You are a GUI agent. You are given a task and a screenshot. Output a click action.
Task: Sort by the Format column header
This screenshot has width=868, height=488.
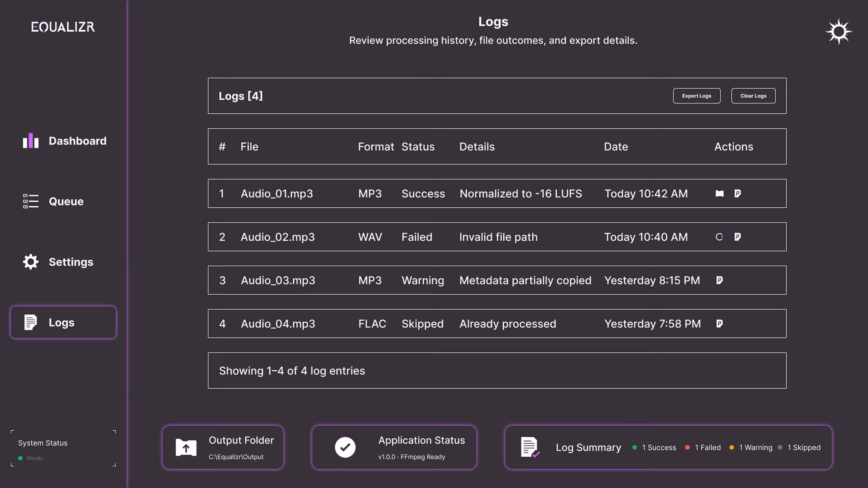pyautogui.click(x=376, y=146)
